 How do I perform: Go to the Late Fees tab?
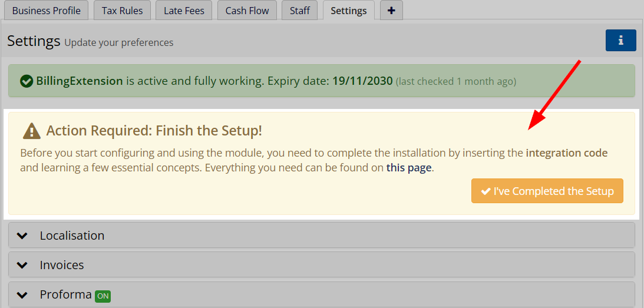(x=184, y=10)
